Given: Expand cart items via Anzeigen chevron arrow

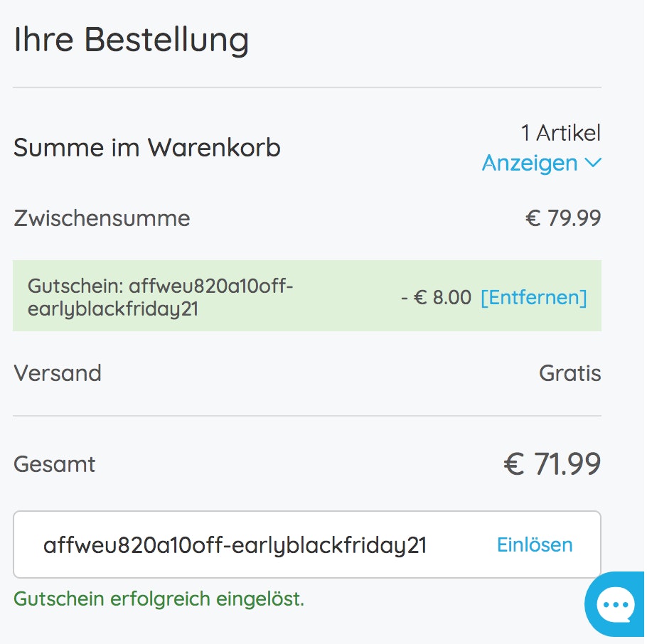Looking at the screenshot, I should tap(593, 163).
